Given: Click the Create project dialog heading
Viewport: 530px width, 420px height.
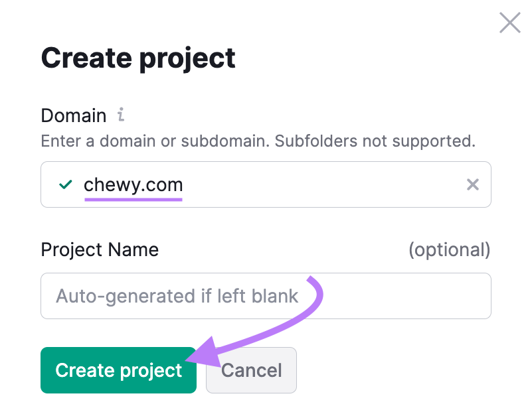Looking at the screenshot, I should coord(138,58).
